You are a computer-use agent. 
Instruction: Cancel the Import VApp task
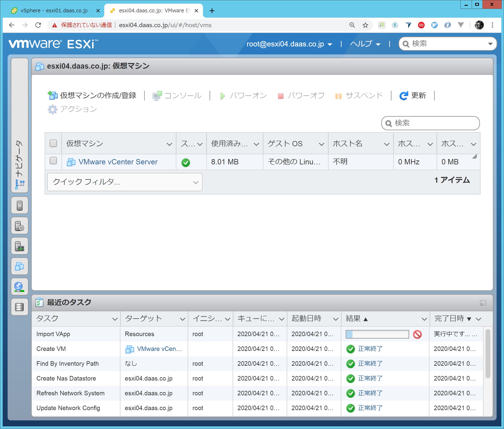tap(417, 334)
